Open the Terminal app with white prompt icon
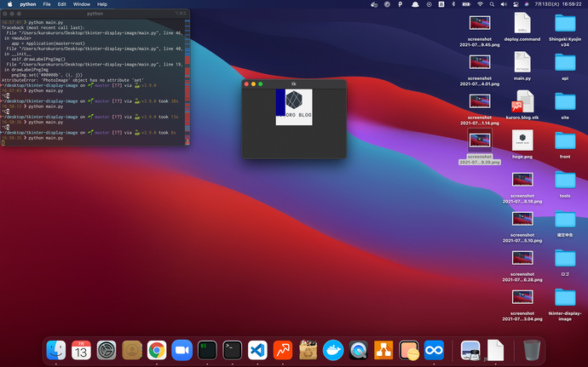This screenshot has height=367, width=588. tap(233, 350)
